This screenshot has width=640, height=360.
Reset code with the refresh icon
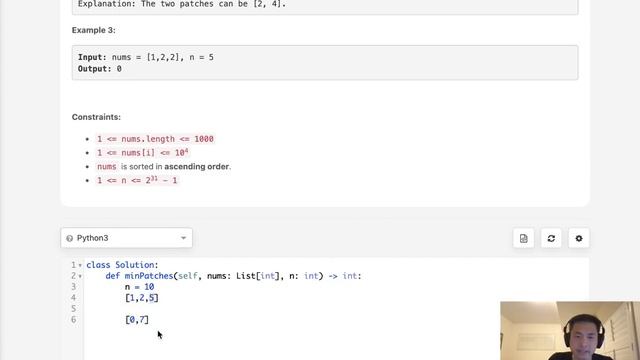(551, 238)
